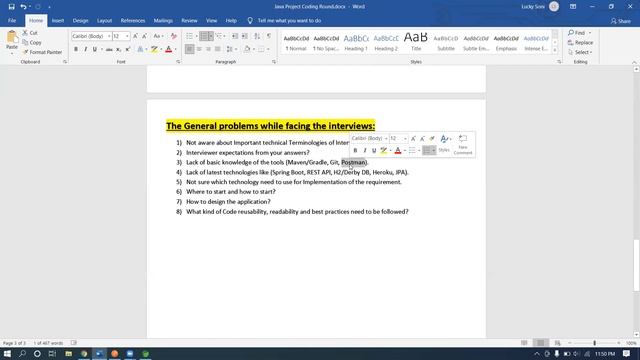The image size is (640, 360).
Task: Open the Line and Paragraph Spacing menu
Action: click(x=230, y=49)
